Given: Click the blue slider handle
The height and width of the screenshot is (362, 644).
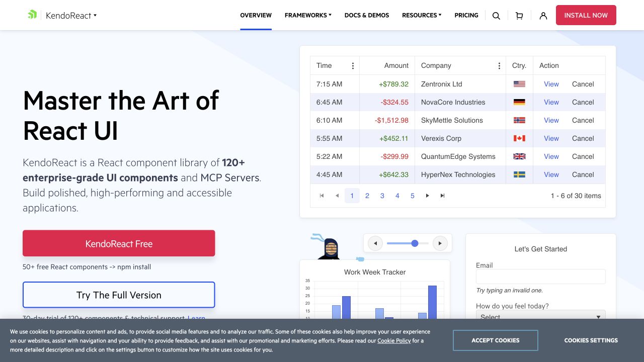Looking at the screenshot, I should pyautogui.click(x=415, y=243).
